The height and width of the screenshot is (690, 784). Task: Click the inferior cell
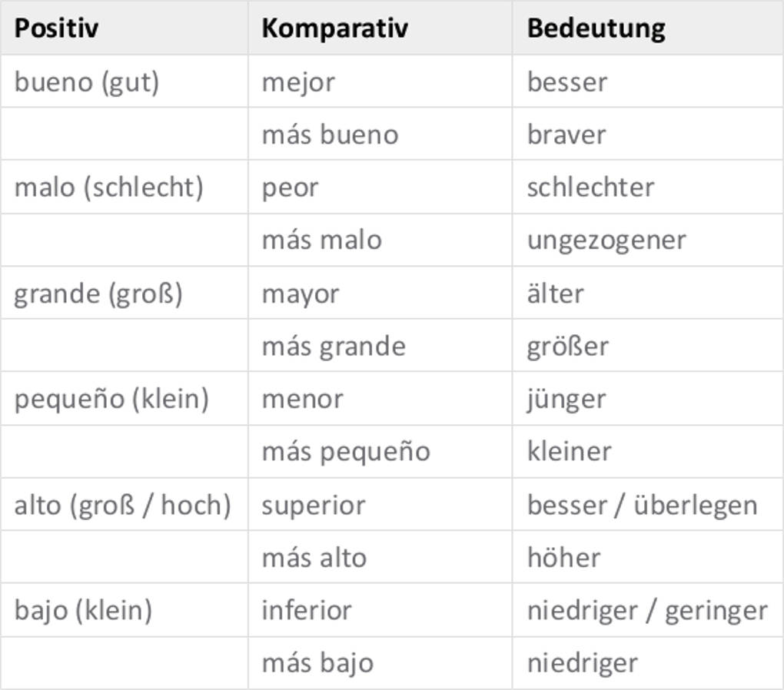tap(306, 611)
